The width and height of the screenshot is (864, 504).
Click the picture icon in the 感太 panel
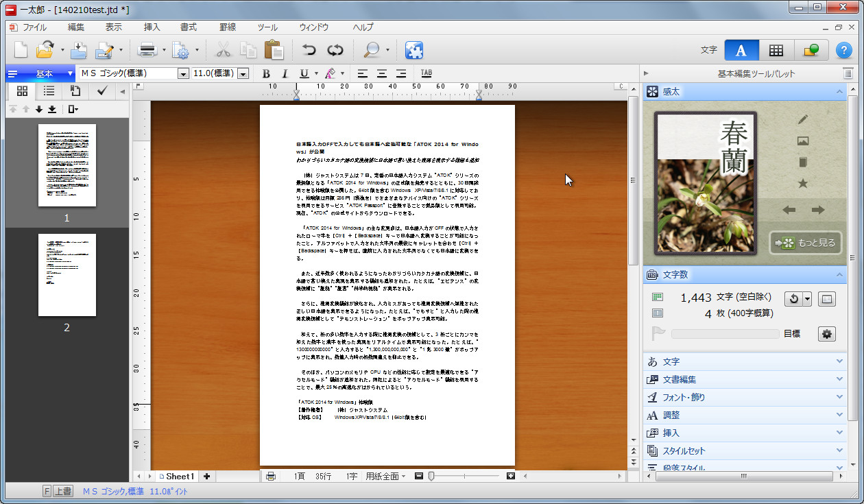[802, 141]
